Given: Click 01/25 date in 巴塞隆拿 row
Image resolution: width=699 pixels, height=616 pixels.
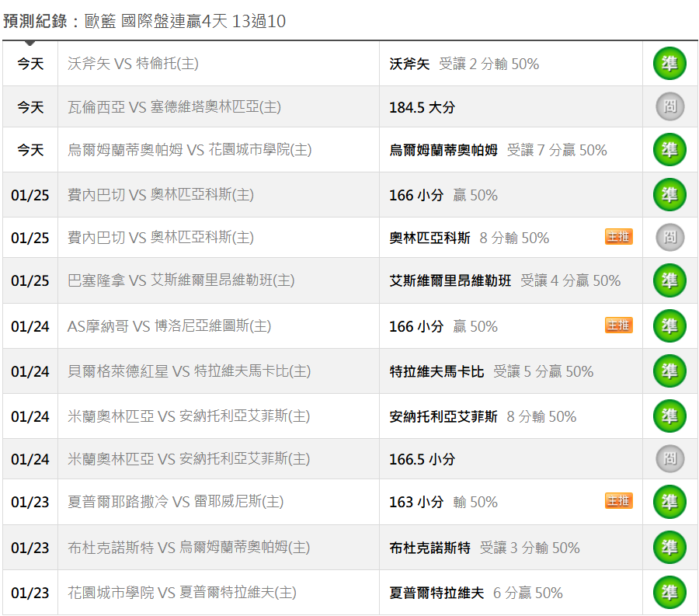Looking at the screenshot, I should [30, 280].
